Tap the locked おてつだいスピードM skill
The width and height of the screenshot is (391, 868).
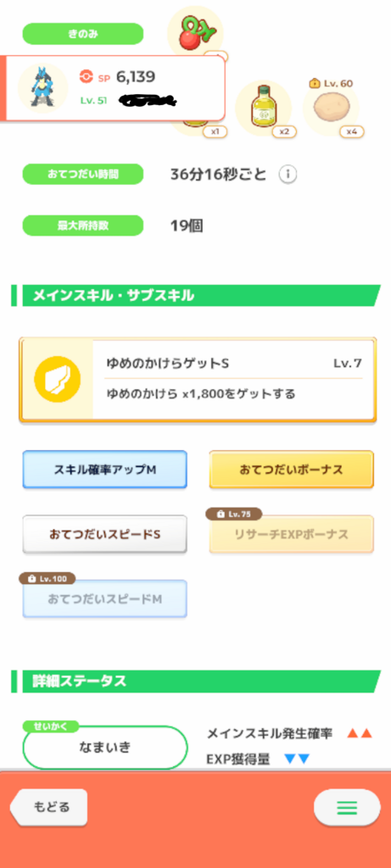click(x=104, y=599)
